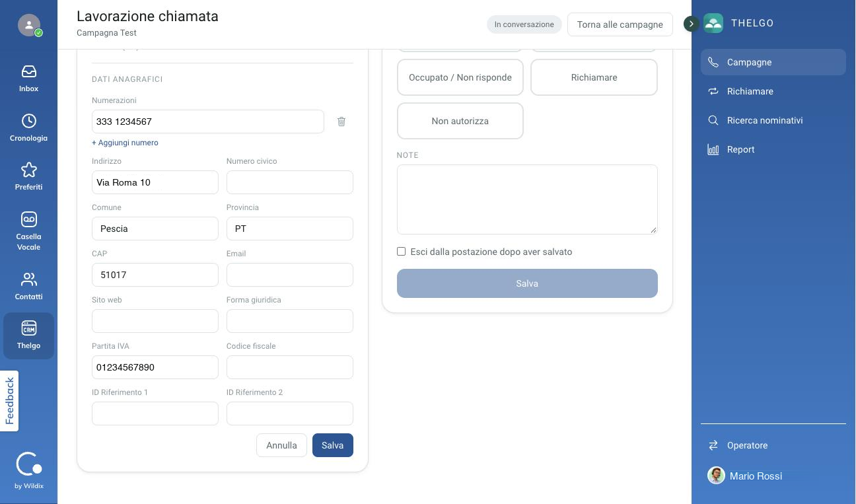Collapse Thelgo panel with chevron button
Viewport: 856px width, 504px height.
tap(691, 24)
